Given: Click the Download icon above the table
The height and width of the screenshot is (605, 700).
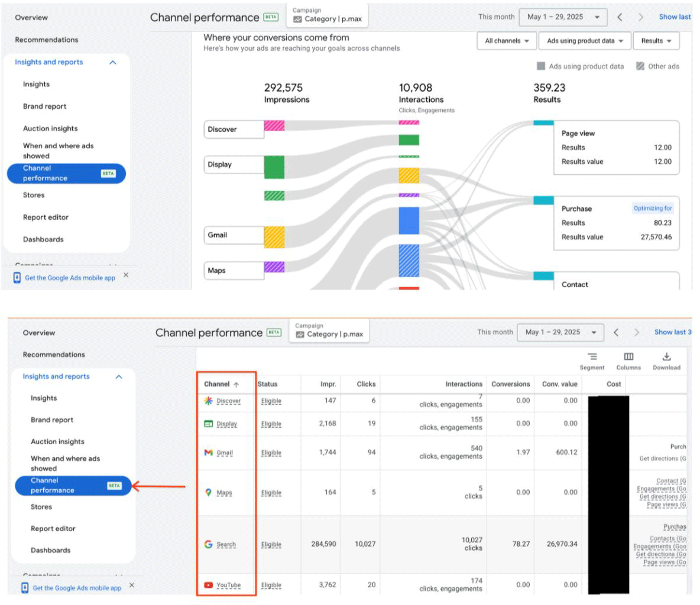Looking at the screenshot, I should 667,357.
